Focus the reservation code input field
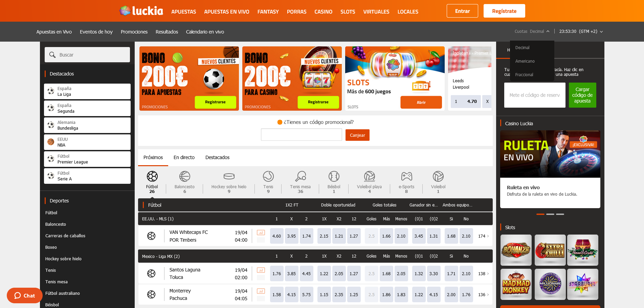The image size is (644, 308). (x=535, y=95)
